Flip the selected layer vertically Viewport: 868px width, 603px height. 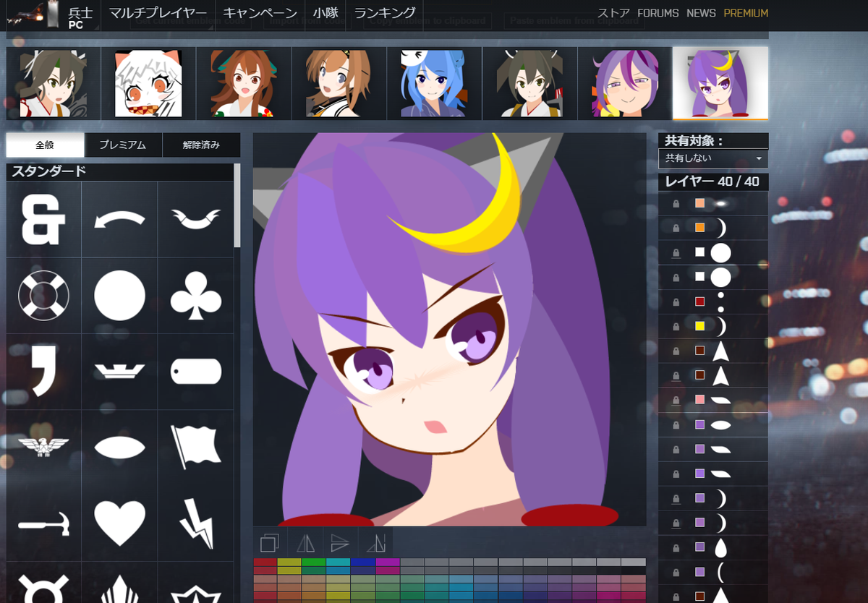click(x=340, y=542)
